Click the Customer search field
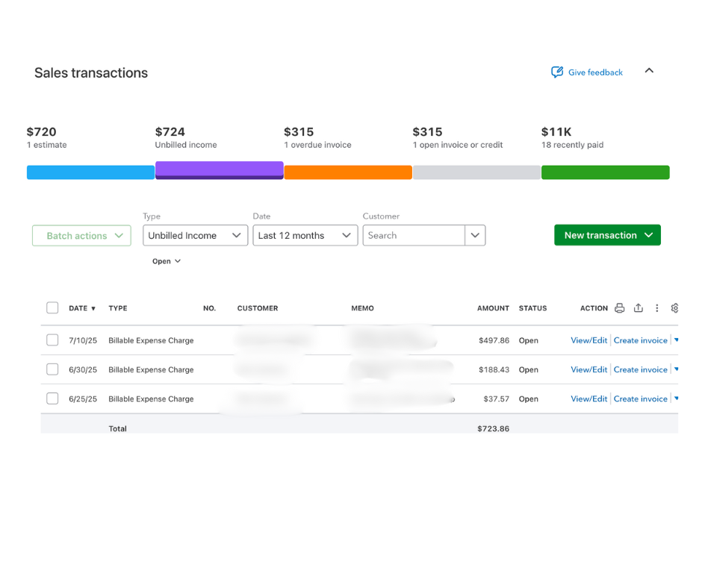The image size is (702, 588). [414, 236]
